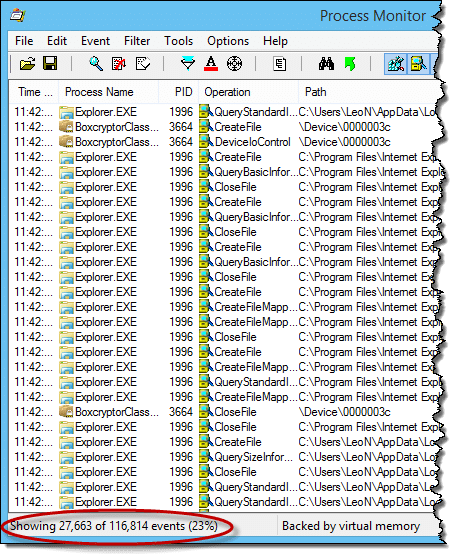
Task: Click the Process Tree icon
Action: pyautogui.click(x=280, y=64)
